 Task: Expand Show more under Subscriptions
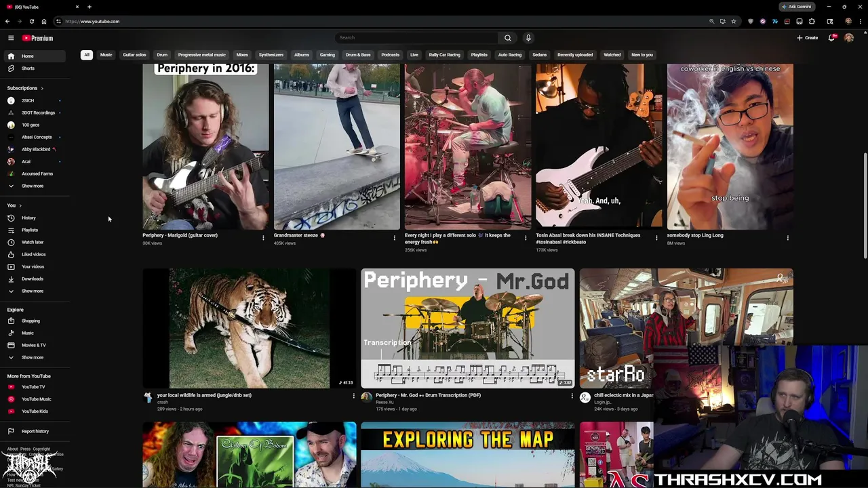click(36, 186)
